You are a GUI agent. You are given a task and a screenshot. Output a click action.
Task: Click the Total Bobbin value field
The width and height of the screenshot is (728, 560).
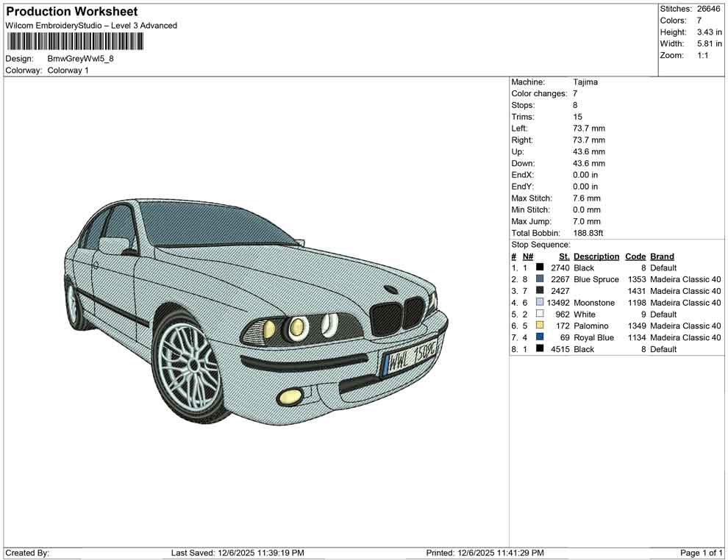click(x=588, y=232)
